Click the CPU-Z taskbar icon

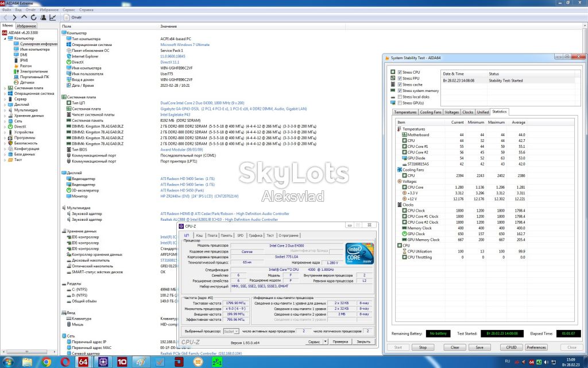point(102,362)
